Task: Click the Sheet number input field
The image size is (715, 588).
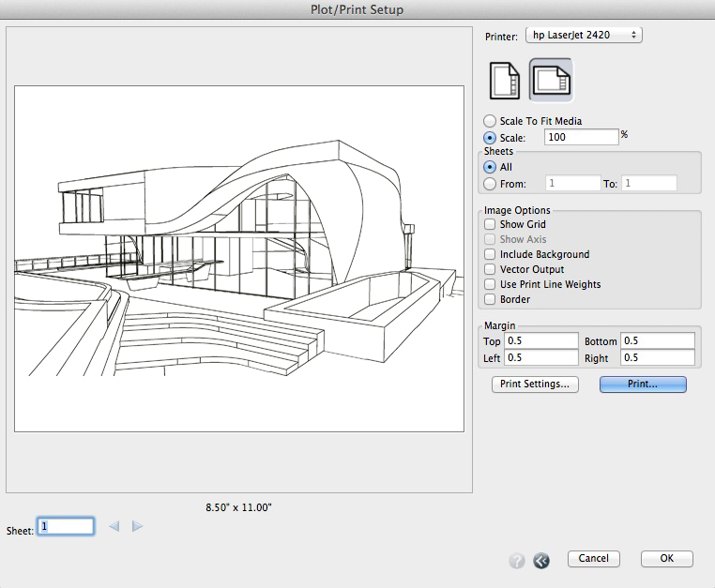Action: point(66,526)
